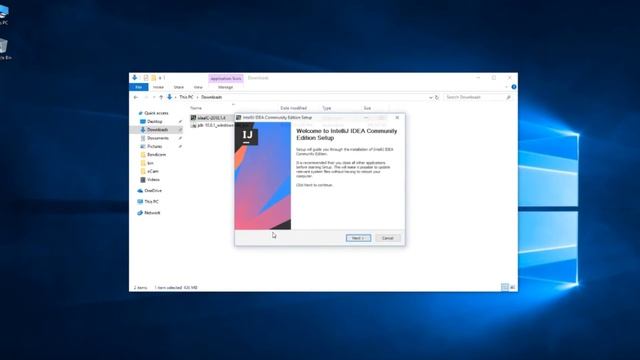Open the File tab in File Explorer
The width and height of the screenshot is (640, 360).
point(139,87)
